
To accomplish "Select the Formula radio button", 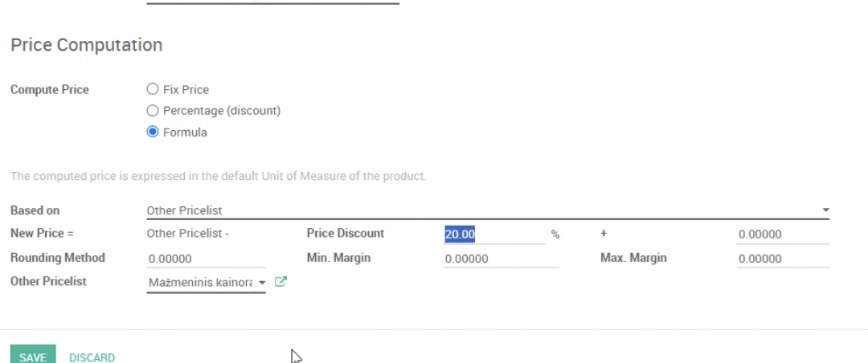I will (x=153, y=133).
